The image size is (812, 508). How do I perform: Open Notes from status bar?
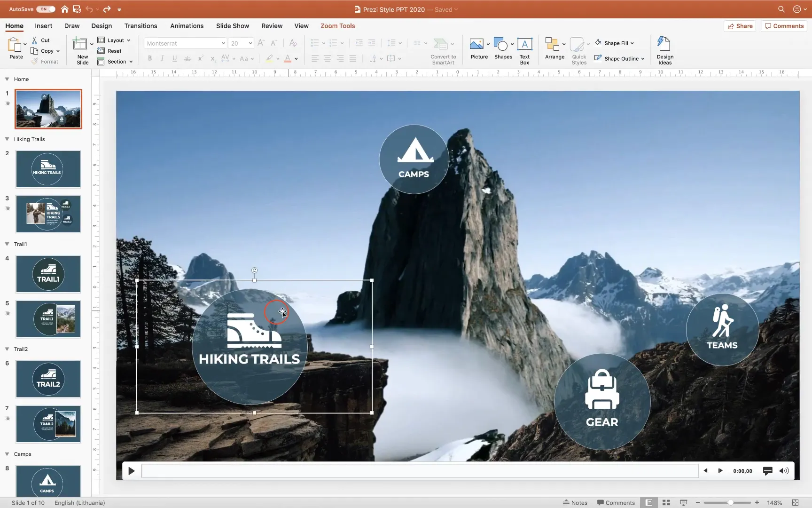(x=575, y=502)
